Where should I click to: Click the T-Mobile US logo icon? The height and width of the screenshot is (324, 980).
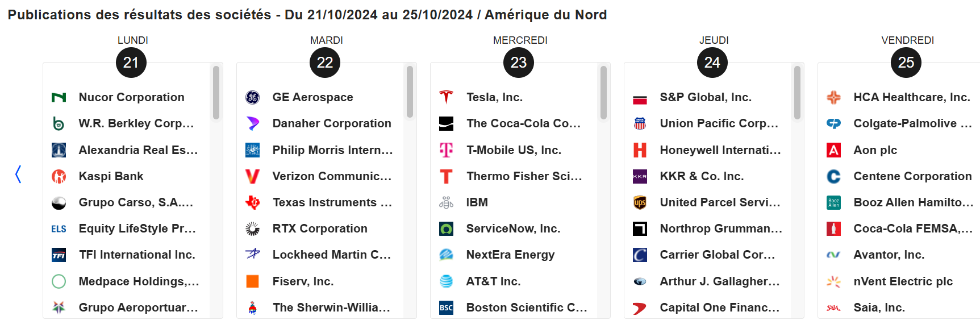click(447, 150)
